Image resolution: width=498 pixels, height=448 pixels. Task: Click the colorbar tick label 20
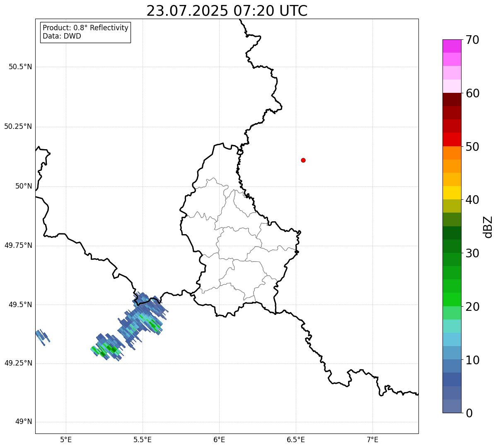click(x=472, y=307)
